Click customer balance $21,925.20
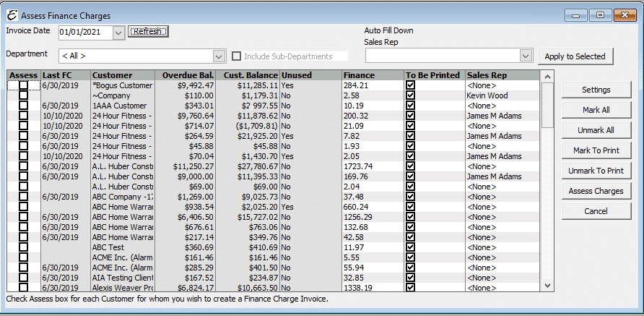 click(x=258, y=136)
